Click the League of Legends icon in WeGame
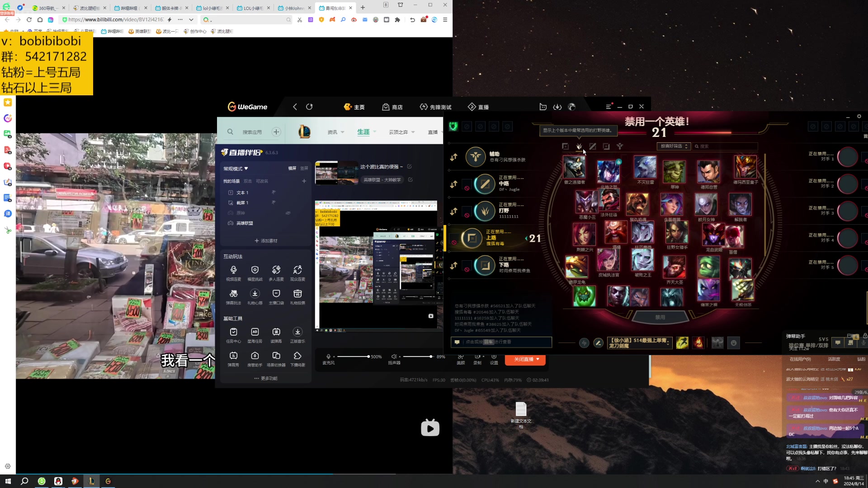Image resolution: width=868 pixels, height=488 pixels. (x=304, y=131)
